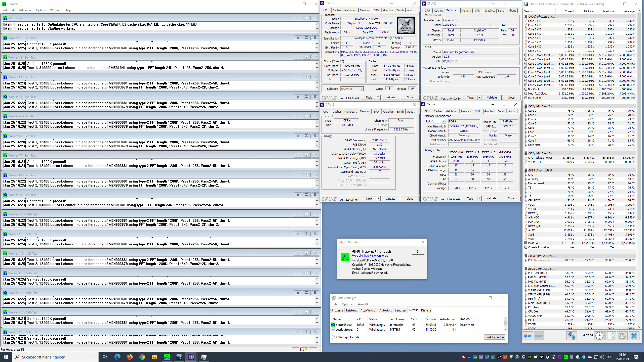Open Socket #1 selection dropdown
This screenshot has width=644, height=362.
coord(352,89)
